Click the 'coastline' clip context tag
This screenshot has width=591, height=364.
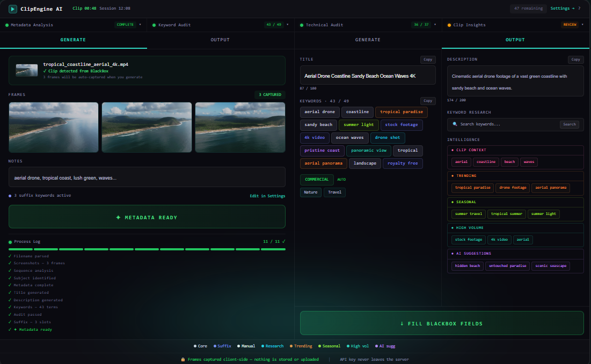pyautogui.click(x=486, y=162)
